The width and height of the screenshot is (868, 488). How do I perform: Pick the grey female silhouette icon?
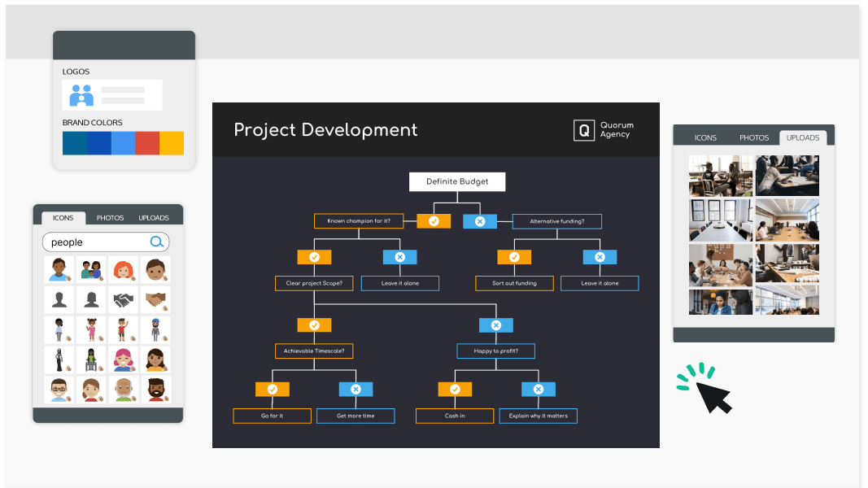[x=91, y=299]
